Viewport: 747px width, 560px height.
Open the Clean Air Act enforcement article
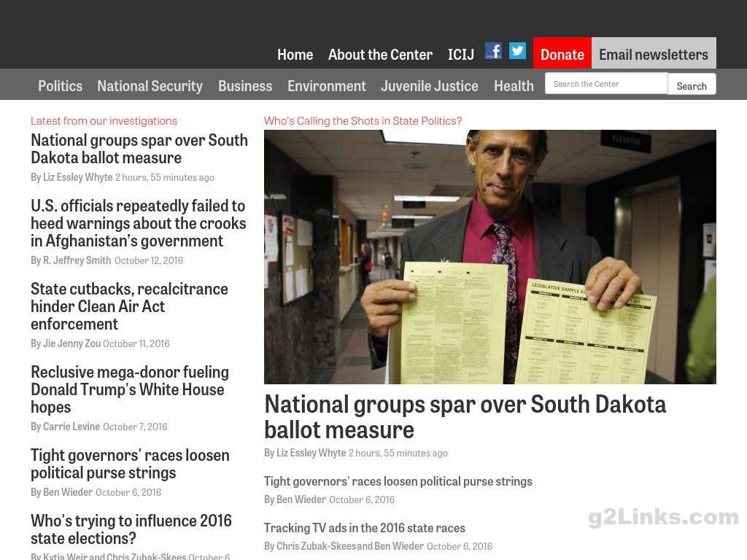click(x=129, y=306)
